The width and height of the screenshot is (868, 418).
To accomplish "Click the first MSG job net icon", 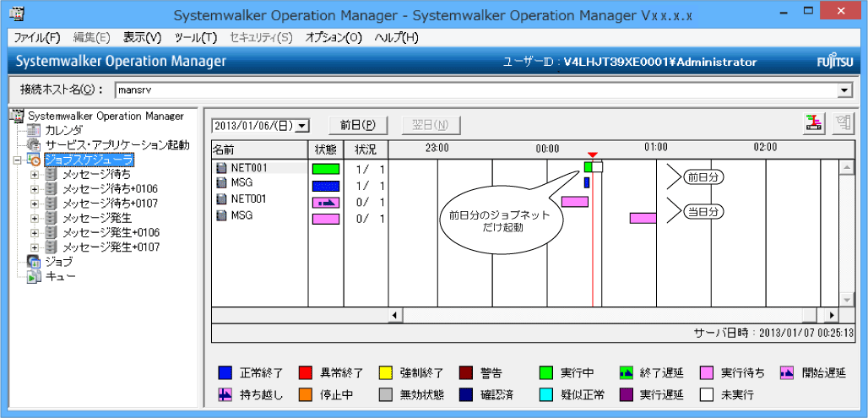I will pyautogui.click(x=221, y=182).
